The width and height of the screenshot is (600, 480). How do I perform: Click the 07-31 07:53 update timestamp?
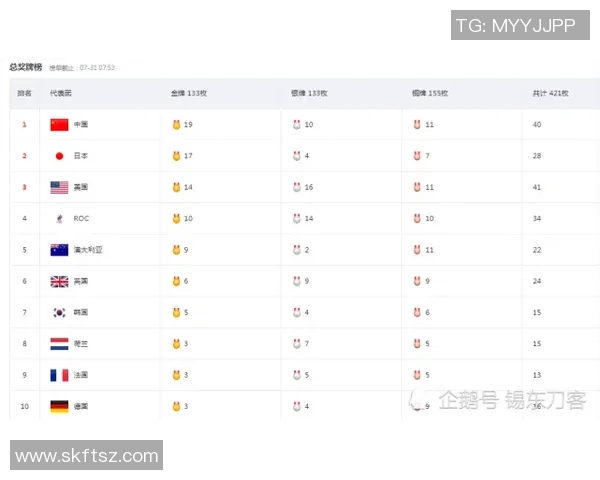pos(97,68)
